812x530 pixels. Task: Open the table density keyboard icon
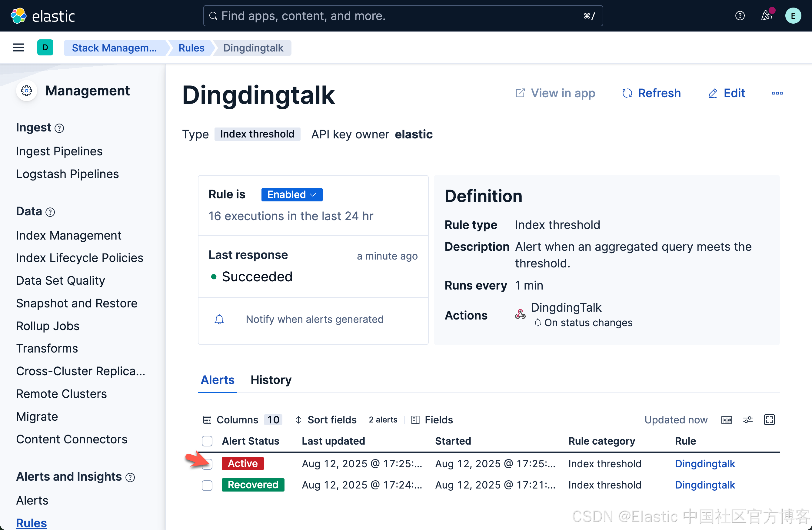tap(726, 420)
